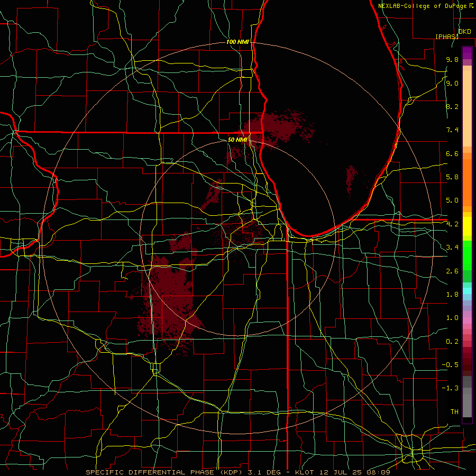Pick the orange segment of the color bar

(x=467, y=182)
